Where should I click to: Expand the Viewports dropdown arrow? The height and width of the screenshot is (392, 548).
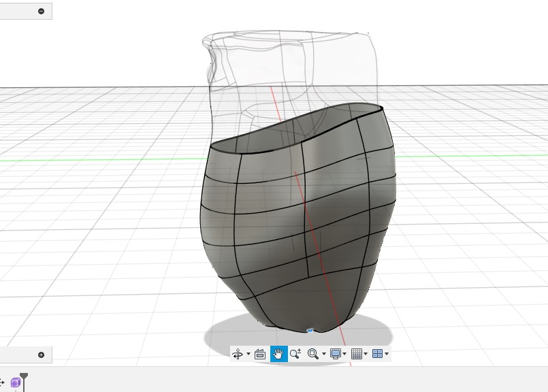click(387, 354)
